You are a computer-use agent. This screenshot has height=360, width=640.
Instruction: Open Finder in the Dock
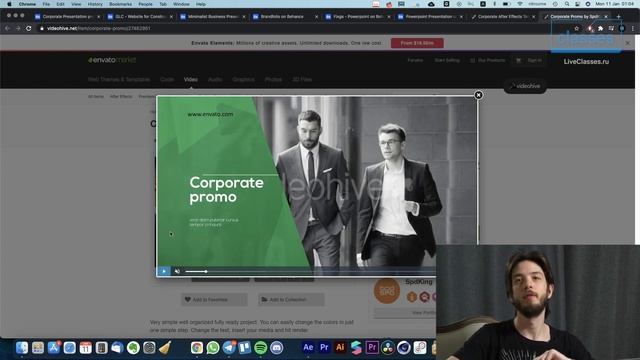pos(22,347)
